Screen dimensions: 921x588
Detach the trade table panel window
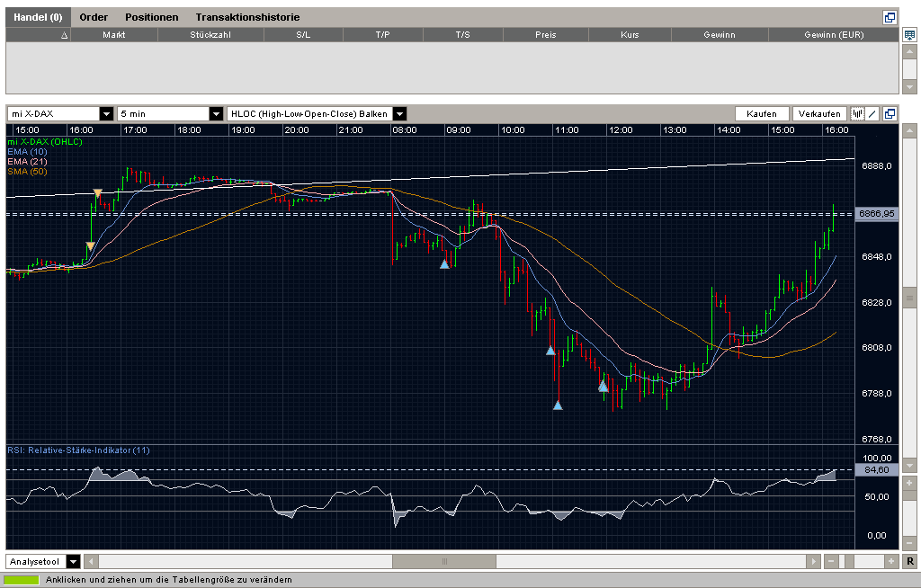click(890, 18)
